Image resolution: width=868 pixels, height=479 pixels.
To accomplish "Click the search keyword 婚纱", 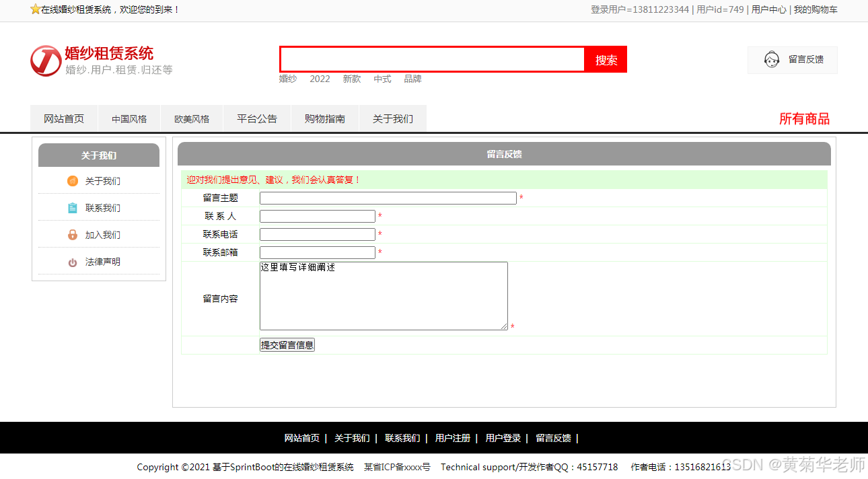I will tap(288, 79).
